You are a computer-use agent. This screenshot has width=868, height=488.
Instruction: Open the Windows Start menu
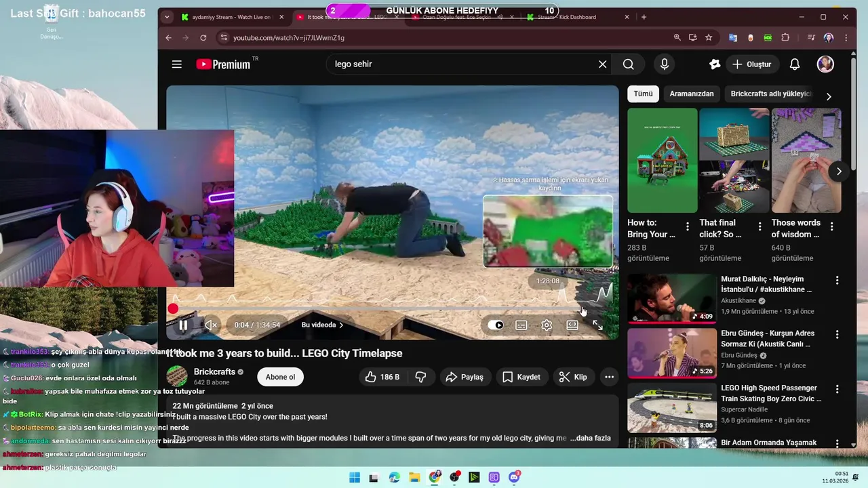coord(354,477)
